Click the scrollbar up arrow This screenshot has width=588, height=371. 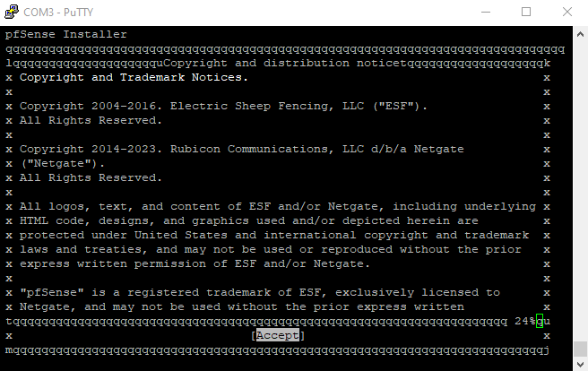point(580,34)
